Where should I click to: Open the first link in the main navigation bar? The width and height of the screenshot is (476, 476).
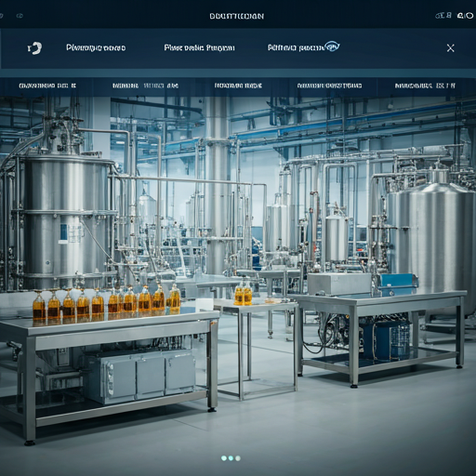click(x=96, y=47)
